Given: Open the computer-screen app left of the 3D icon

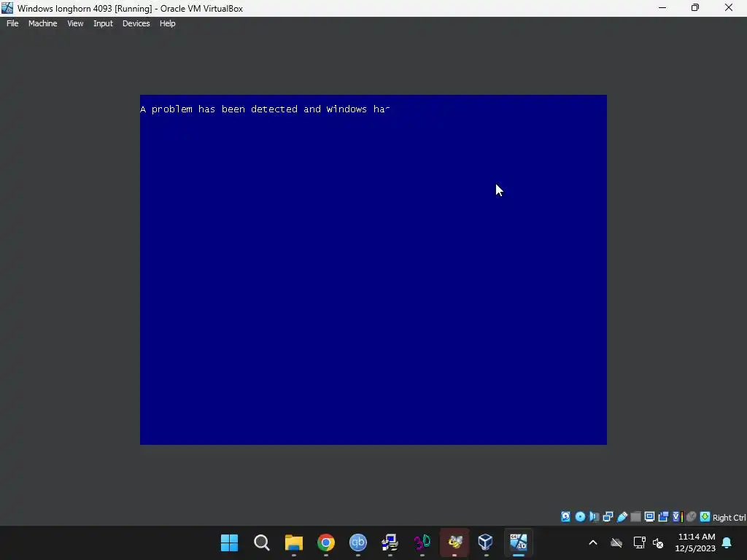Looking at the screenshot, I should pos(390,542).
